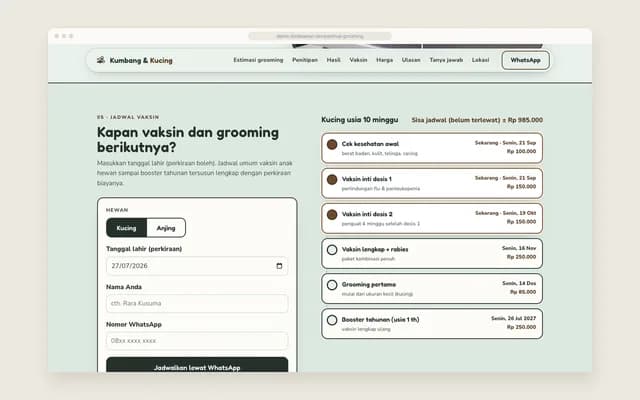Click the filled circle beside Vaksin inti dosis 2
Image resolution: width=640 pixels, height=400 pixels.
[x=332, y=214]
